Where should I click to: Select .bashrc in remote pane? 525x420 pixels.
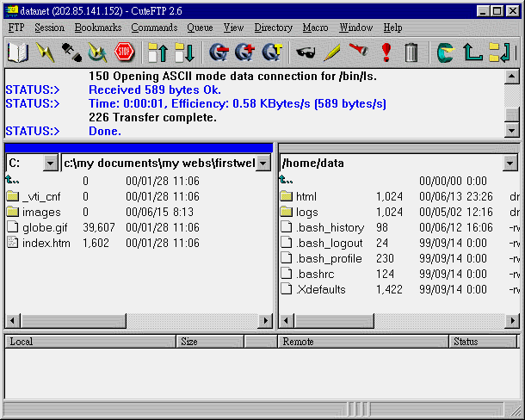(315, 274)
